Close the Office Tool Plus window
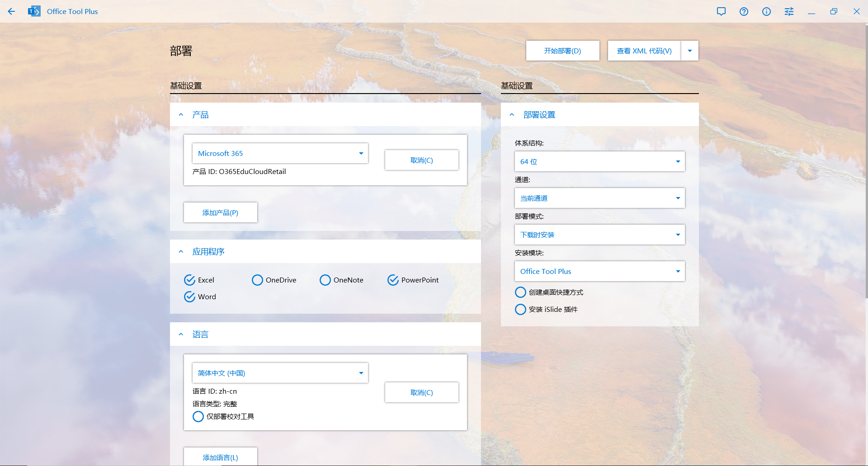The width and height of the screenshot is (868, 466). pos(856,11)
